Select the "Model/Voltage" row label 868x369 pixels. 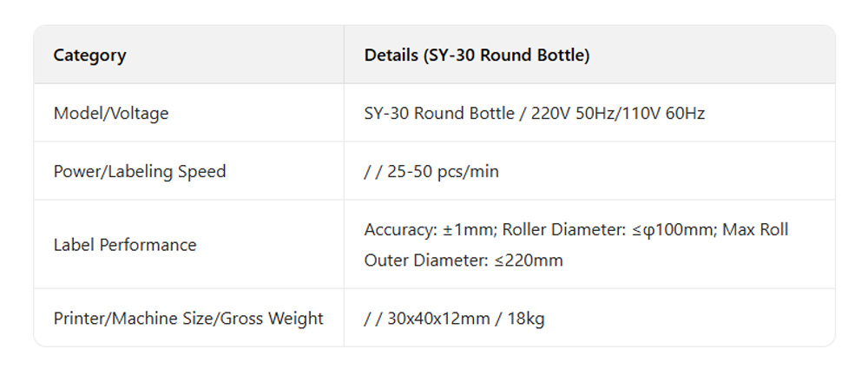pos(111,114)
